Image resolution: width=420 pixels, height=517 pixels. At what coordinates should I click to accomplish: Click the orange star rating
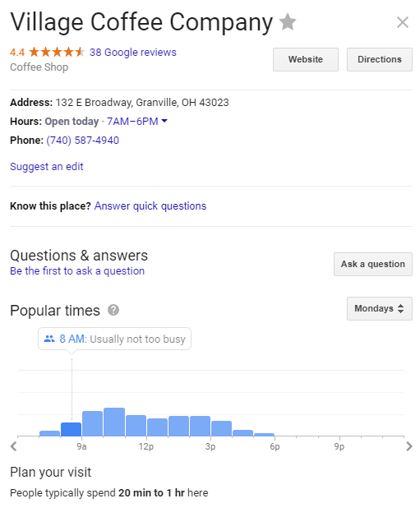pyautogui.click(x=57, y=52)
